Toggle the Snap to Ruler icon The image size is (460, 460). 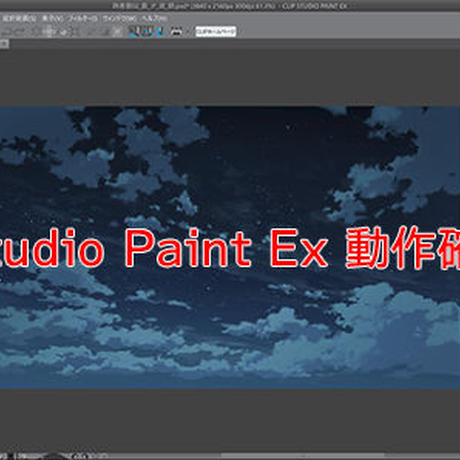point(134,32)
